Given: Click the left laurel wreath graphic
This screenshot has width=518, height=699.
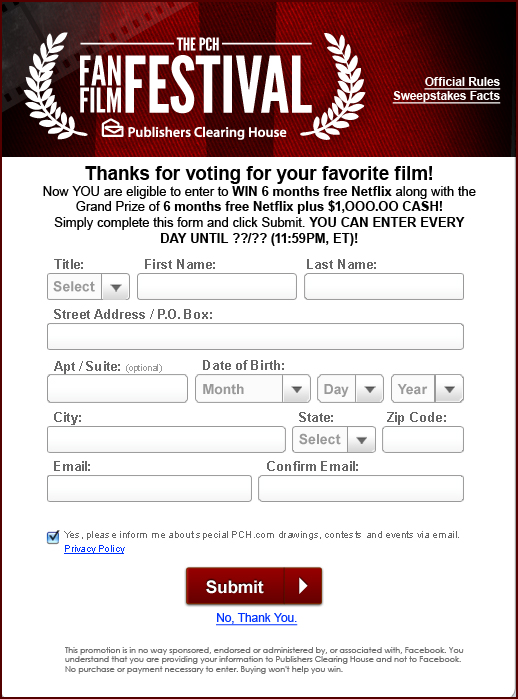Looking at the screenshot, I should (x=53, y=85).
